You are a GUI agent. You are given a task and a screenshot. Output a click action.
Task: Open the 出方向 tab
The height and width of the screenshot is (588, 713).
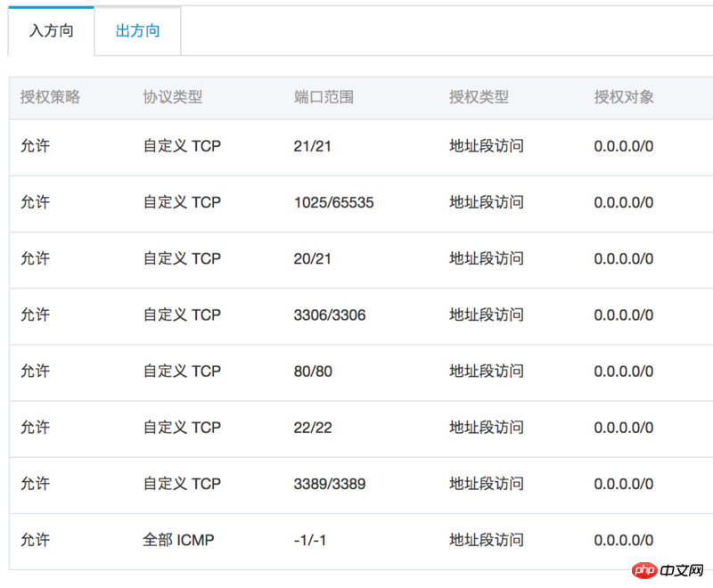tap(137, 31)
